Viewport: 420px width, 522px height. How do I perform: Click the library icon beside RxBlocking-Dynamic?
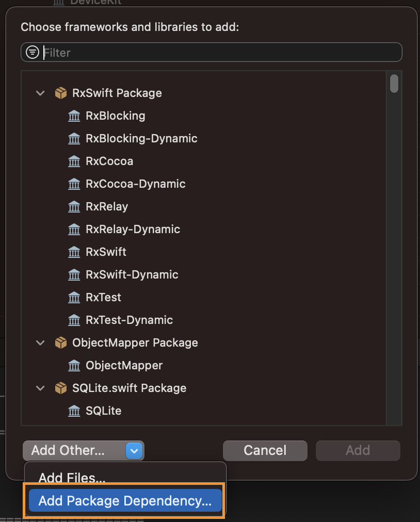(x=74, y=138)
